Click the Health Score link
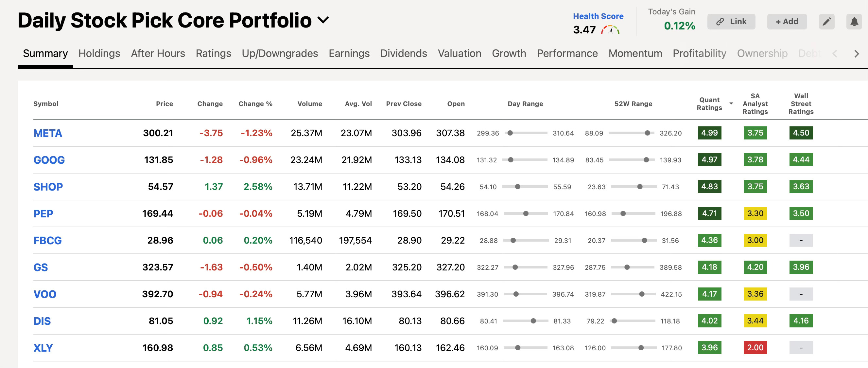The width and height of the screenshot is (868, 368). (598, 16)
